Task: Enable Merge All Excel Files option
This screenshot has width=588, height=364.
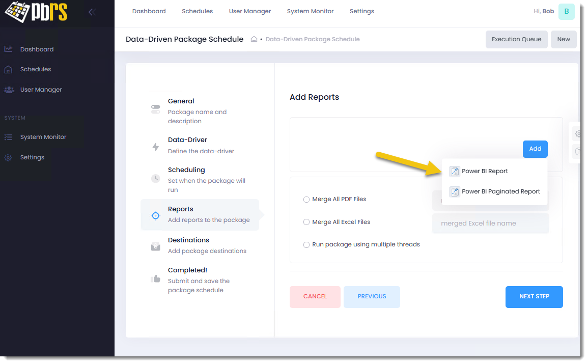Action: tap(306, 222)
